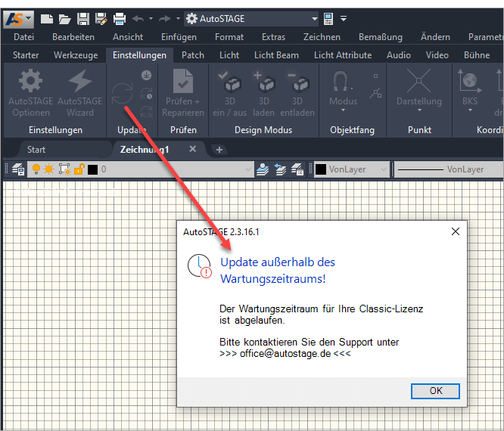Open AutoSTAGE Optionen gear button
The height and width of the screenshot is (431, 504).
(x=30, y=93)
